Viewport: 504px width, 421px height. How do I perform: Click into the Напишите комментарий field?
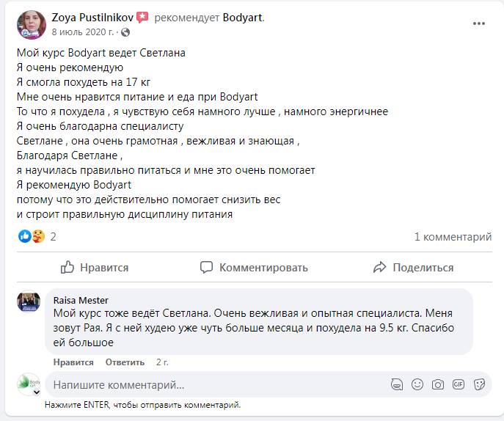coord(213,384)
